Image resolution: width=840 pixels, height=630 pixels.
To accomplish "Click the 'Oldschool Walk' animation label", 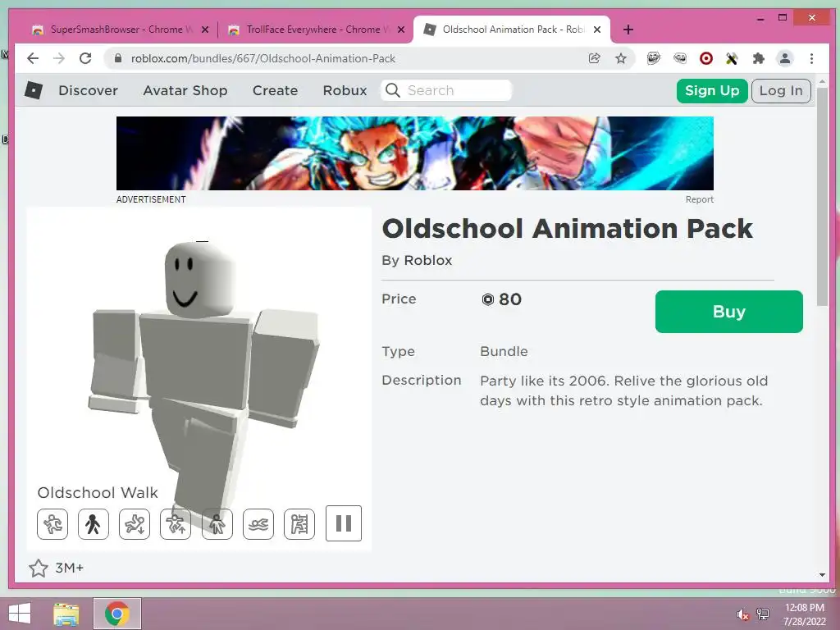I will pyautogui.click(x=98, y=492).
